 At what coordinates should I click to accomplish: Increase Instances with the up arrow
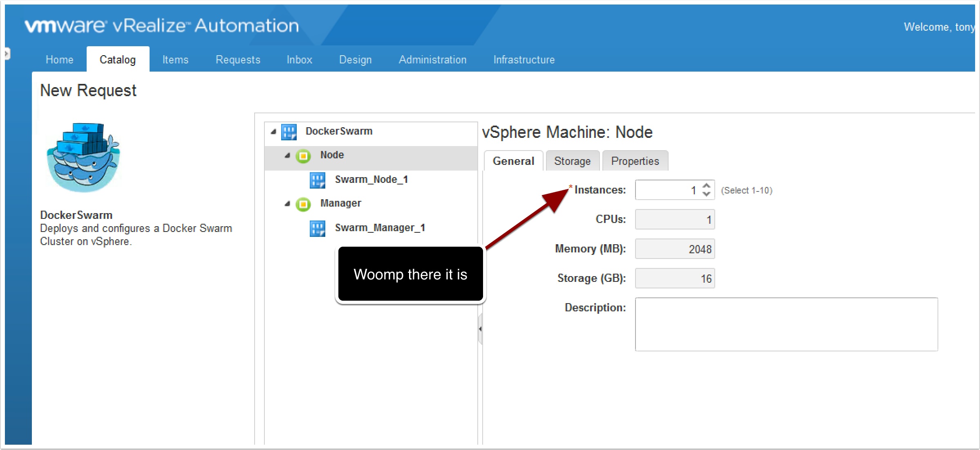coord(706,186)
